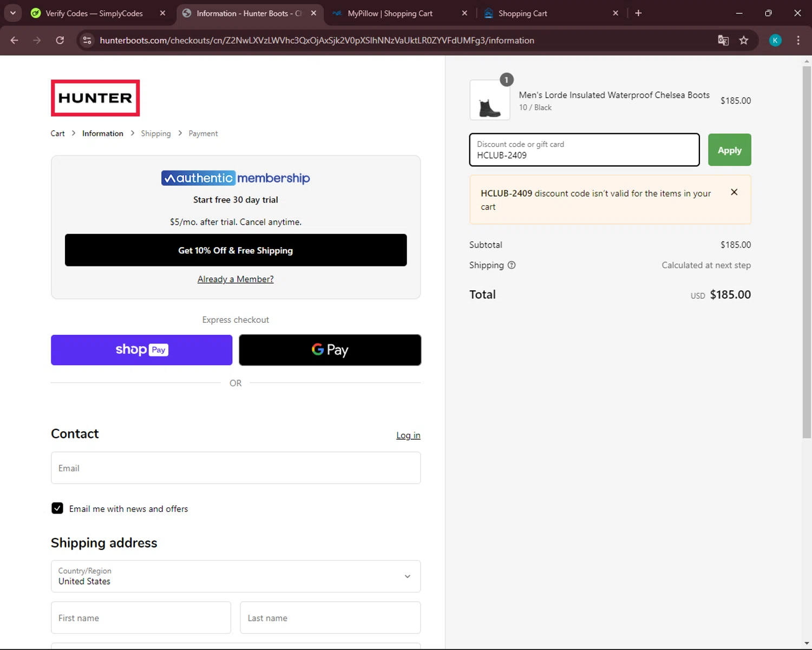Click the scrollbar down arrow

coord(807,643)
